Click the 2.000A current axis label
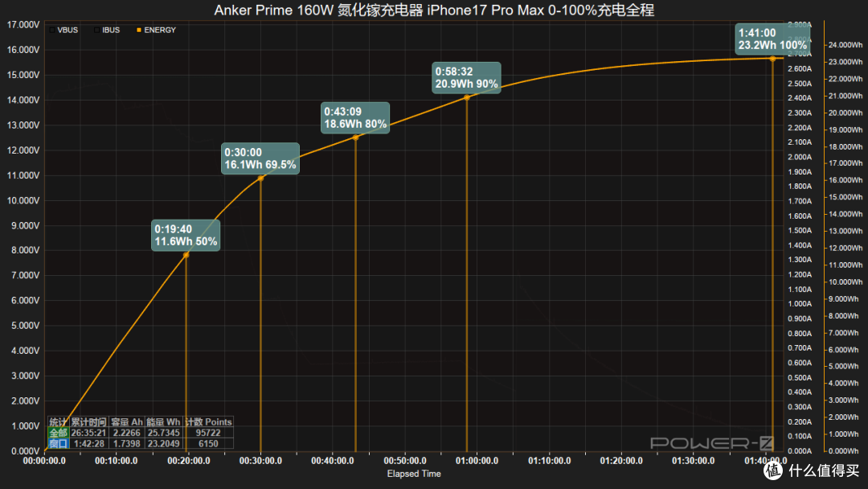The height and width of the screenshot is (489, 868). (800, 158)
